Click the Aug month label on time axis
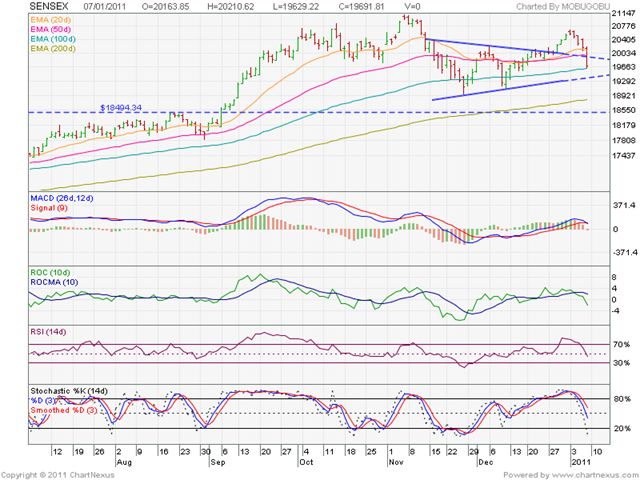Image resolution: width=640 pixels, height=480 pixels. (124, 462)
